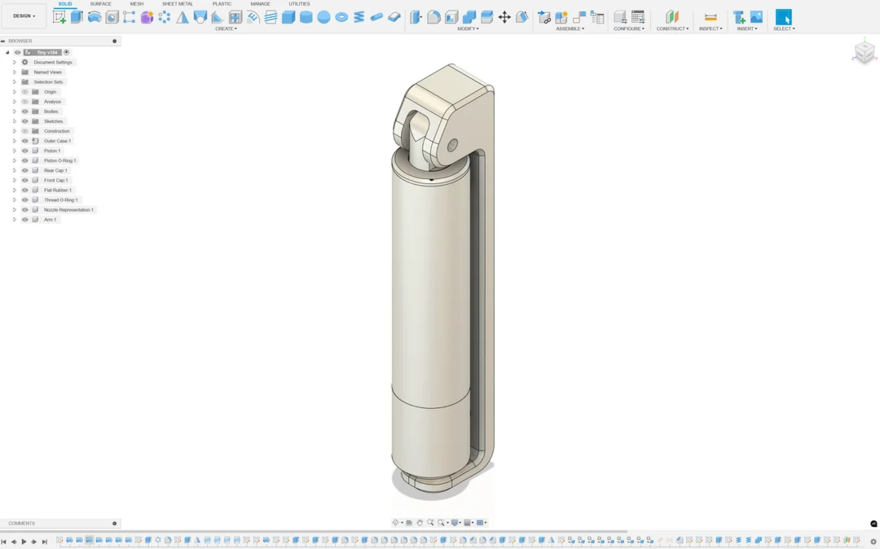The width and height of the screenshot is (880, 549).
Task: Toggle visibility of the Bodies folder
Action: coord(25,112)
